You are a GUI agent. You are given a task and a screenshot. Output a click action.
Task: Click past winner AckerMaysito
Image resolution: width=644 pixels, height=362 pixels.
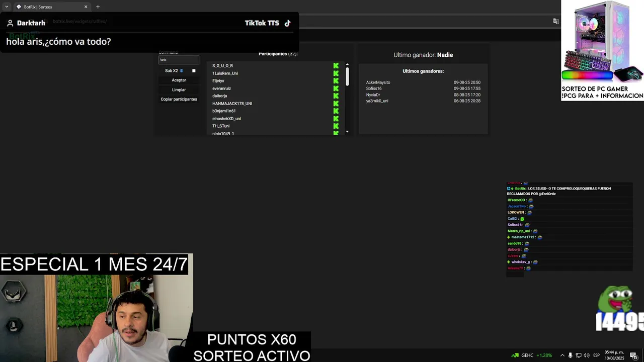378,82
